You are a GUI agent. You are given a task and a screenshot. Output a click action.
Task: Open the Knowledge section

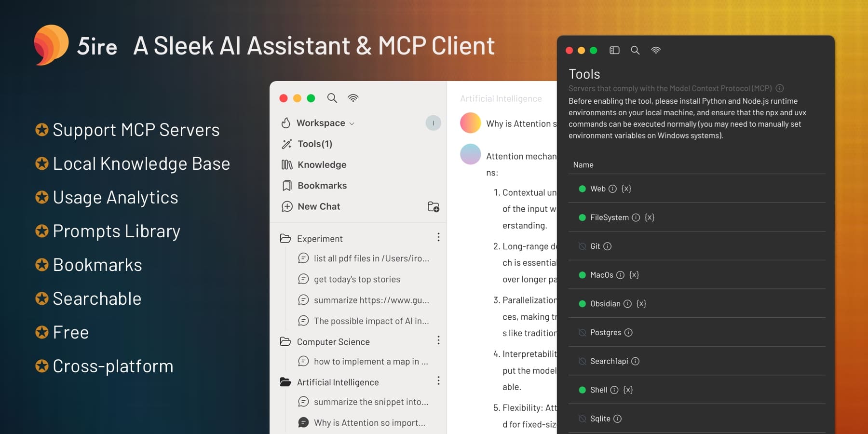pos(322,164)
